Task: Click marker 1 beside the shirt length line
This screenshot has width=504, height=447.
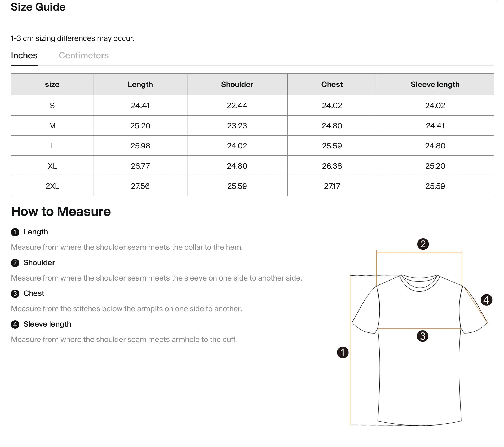Action: tap(343, 352)
